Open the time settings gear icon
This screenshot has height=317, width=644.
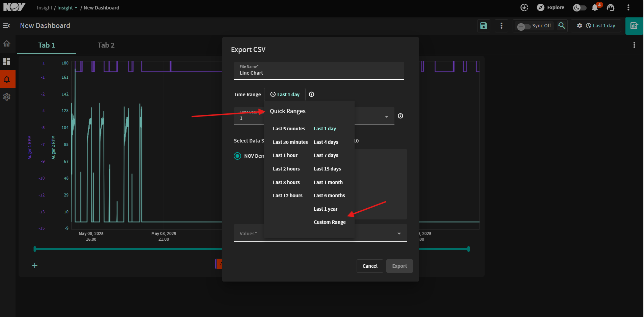pyautogui.click(x=579, y=26)
